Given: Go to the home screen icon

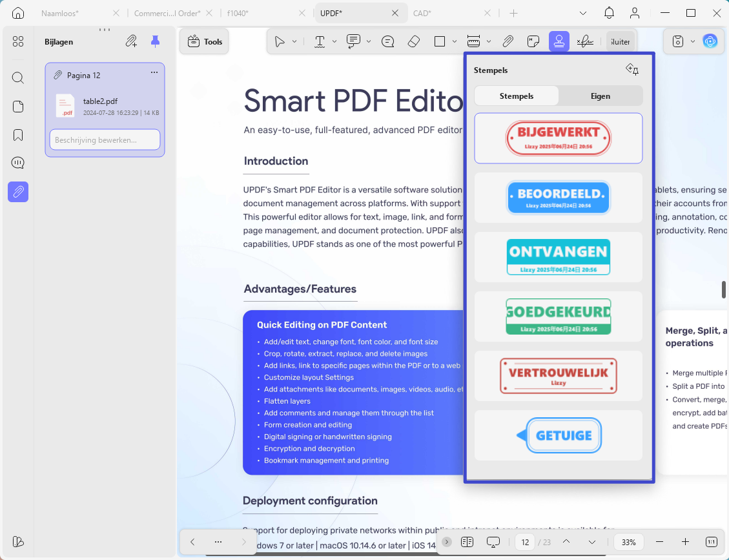Looking at the screenshot, I should [18, 13].
